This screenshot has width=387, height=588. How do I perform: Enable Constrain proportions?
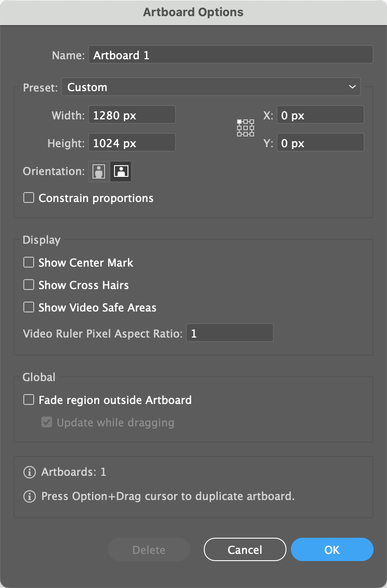pos(28,197)
